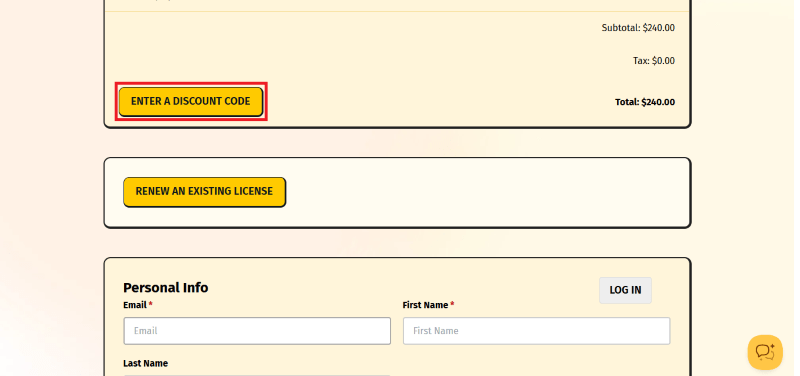
Task: Open the chat support widget icon
Action: click(765, 352)
